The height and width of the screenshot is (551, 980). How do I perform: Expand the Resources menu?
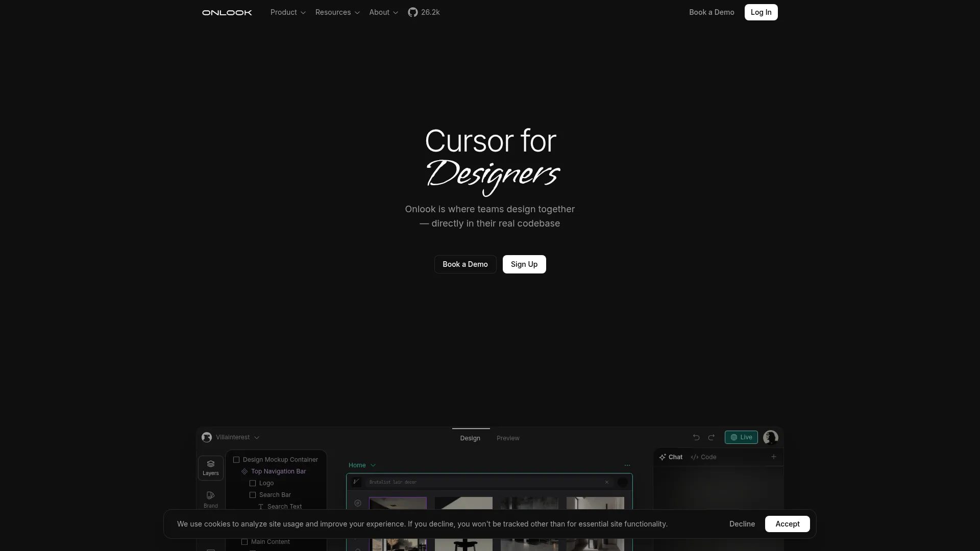[337, 12]
